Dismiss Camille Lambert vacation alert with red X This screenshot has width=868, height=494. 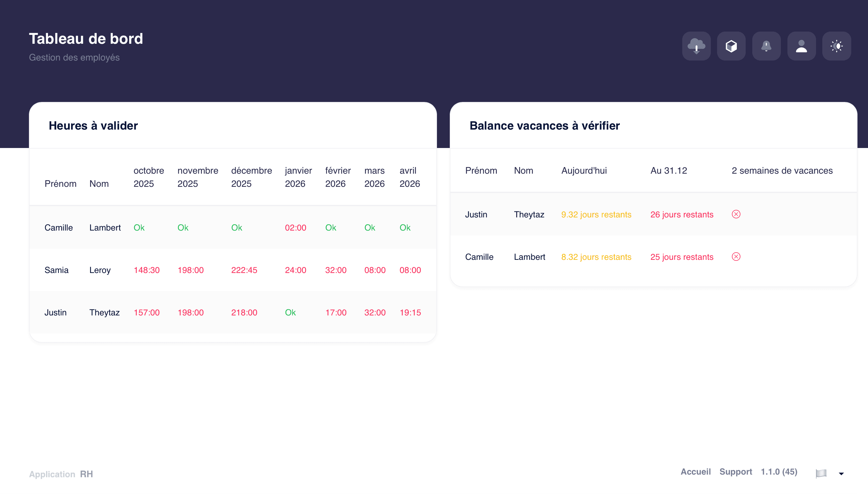[736, 257]
